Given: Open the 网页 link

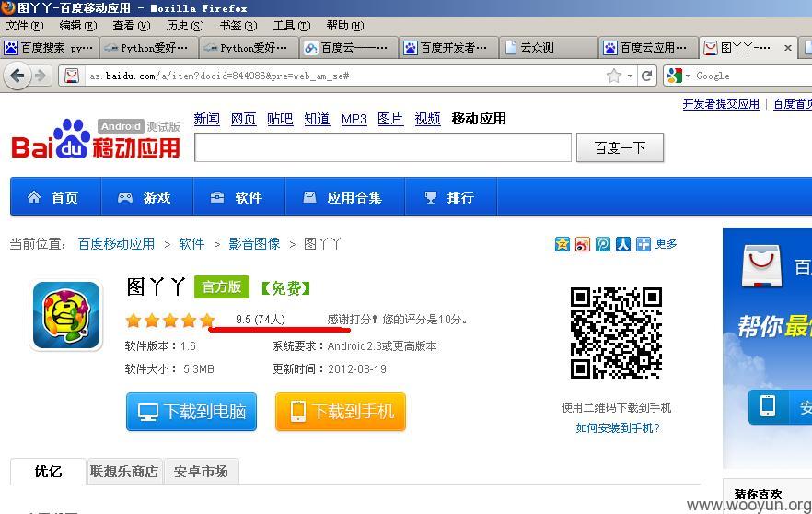Looking at the screenshot, I should point(243,119).
